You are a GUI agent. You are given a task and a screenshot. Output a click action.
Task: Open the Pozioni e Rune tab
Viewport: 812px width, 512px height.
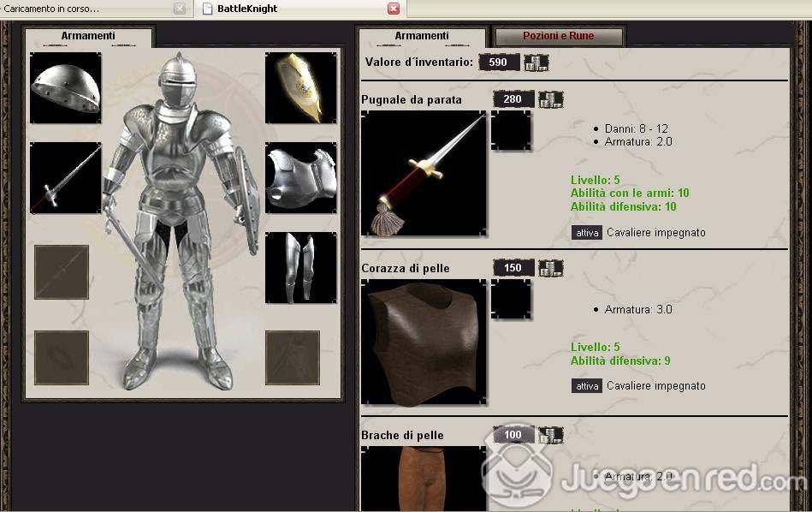[x=559, y=37]
